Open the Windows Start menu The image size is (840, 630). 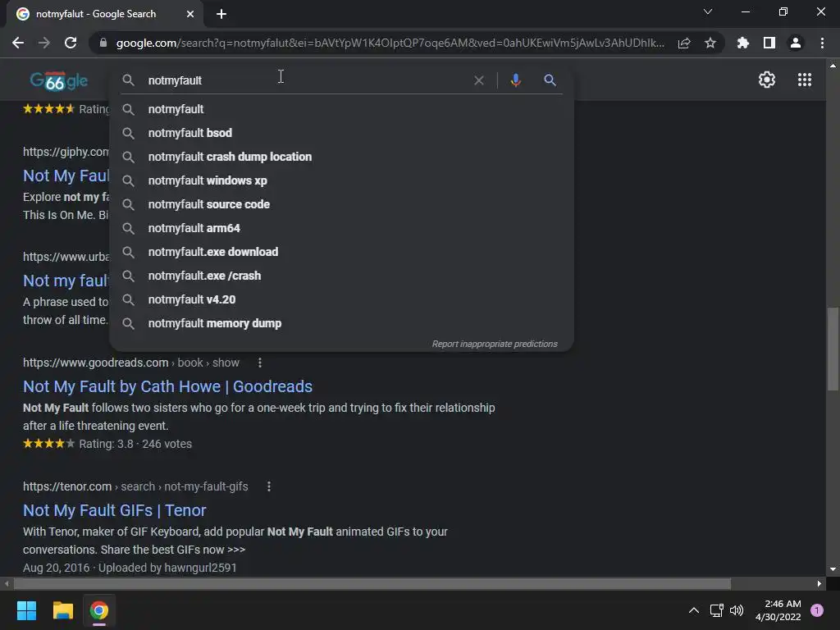pyautogui.click(x=26, y=610)
